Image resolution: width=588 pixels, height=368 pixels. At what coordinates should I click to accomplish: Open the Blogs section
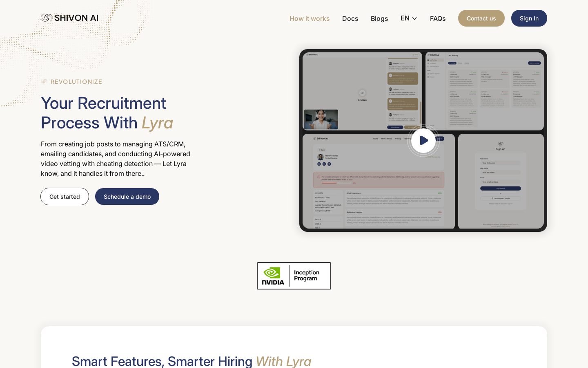point(379,18)
